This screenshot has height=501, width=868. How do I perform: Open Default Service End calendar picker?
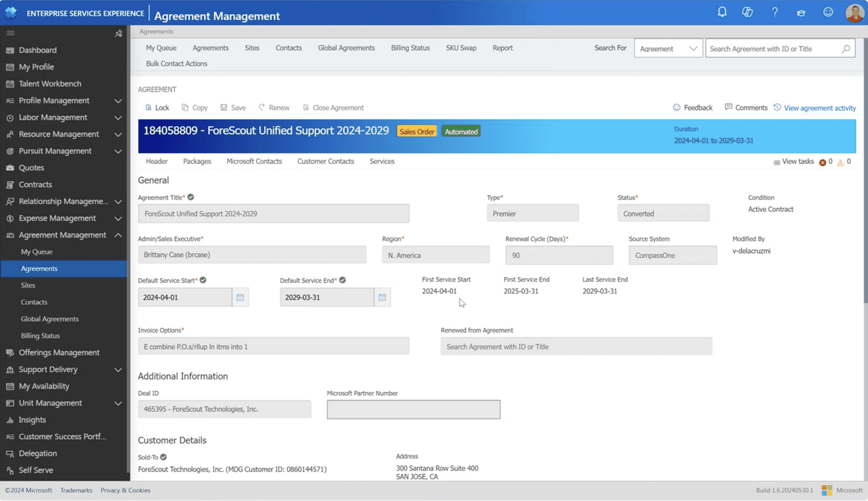(382, 297)
